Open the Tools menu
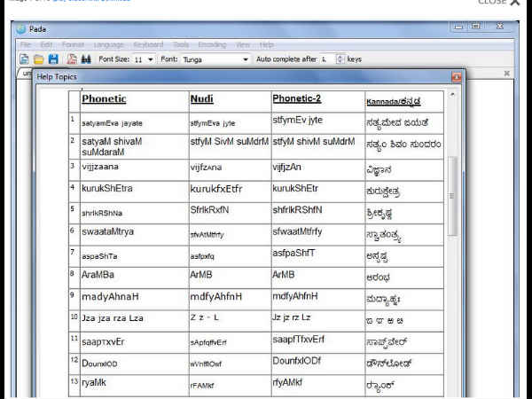 click(x=181, y=45)
